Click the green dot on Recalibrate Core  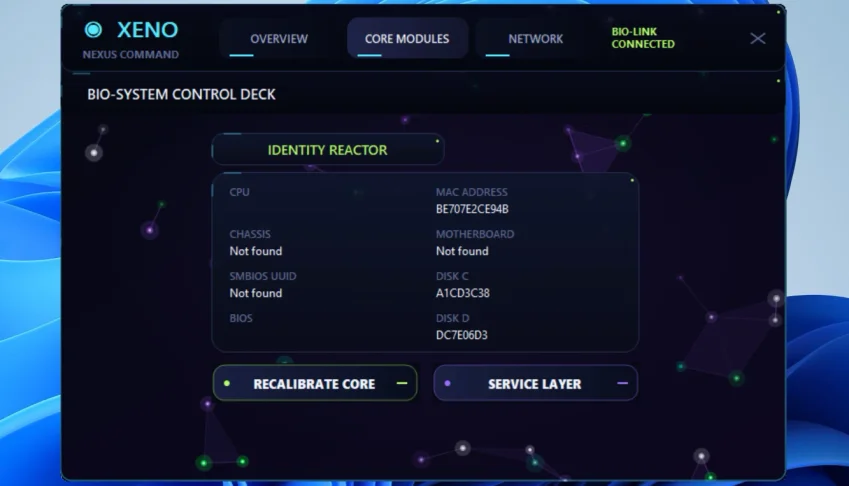pos(227,383)
